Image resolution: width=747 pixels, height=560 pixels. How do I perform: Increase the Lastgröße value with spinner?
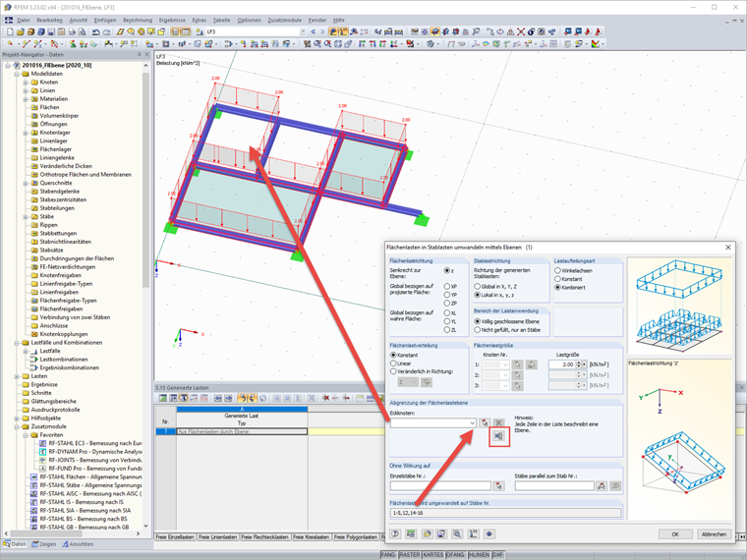(578, 363)
